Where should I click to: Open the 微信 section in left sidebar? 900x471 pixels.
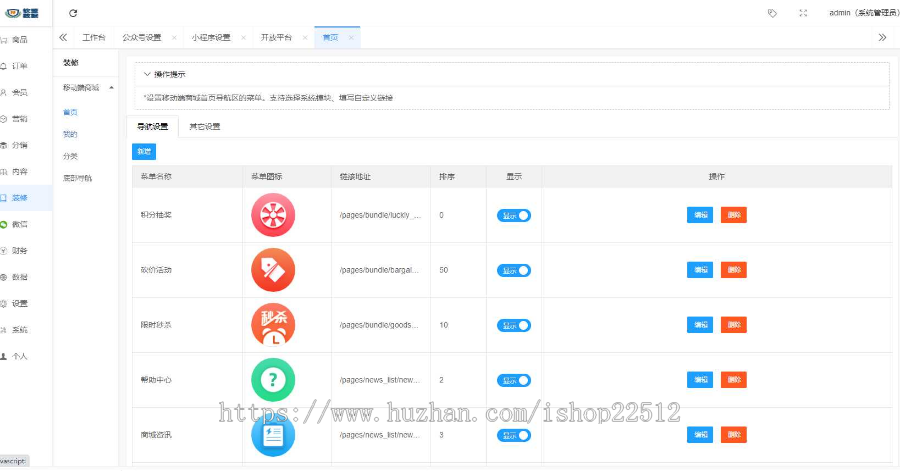(x=15, y=224)
